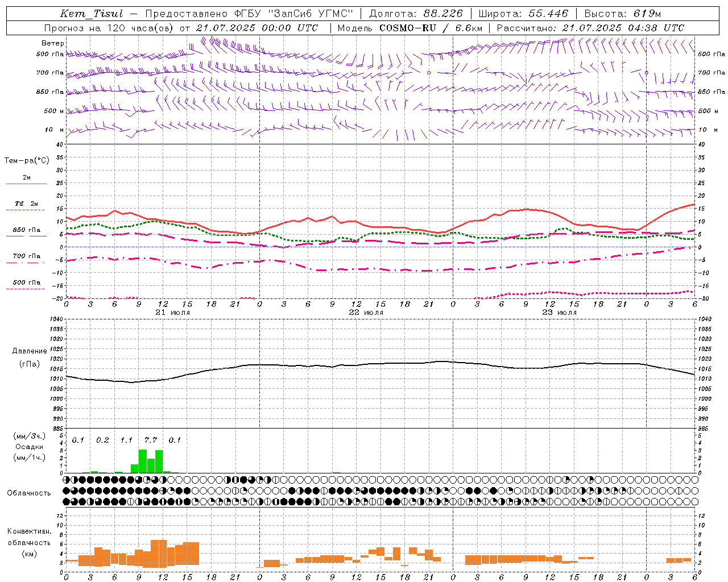The image size is (728, 582).
Task: Click the '500 гПа' temperature legend entry
Action: [27, 282]
